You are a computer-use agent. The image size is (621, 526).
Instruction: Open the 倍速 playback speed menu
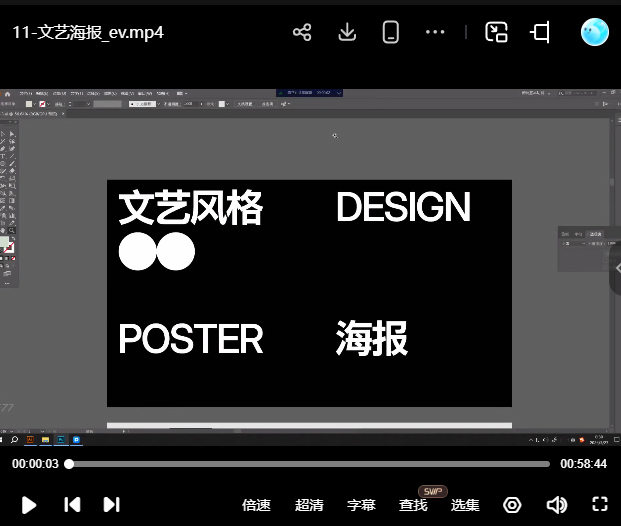(x=257, y=505)
